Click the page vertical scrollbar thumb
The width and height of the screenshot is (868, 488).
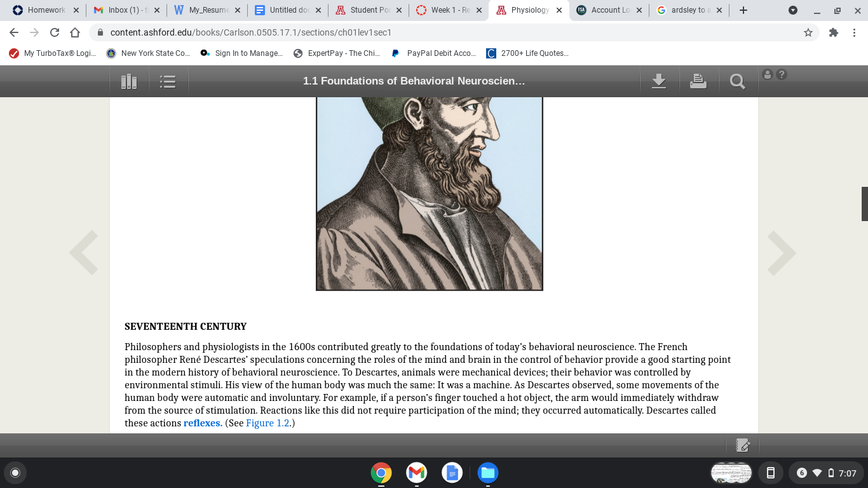pos(864,204)
